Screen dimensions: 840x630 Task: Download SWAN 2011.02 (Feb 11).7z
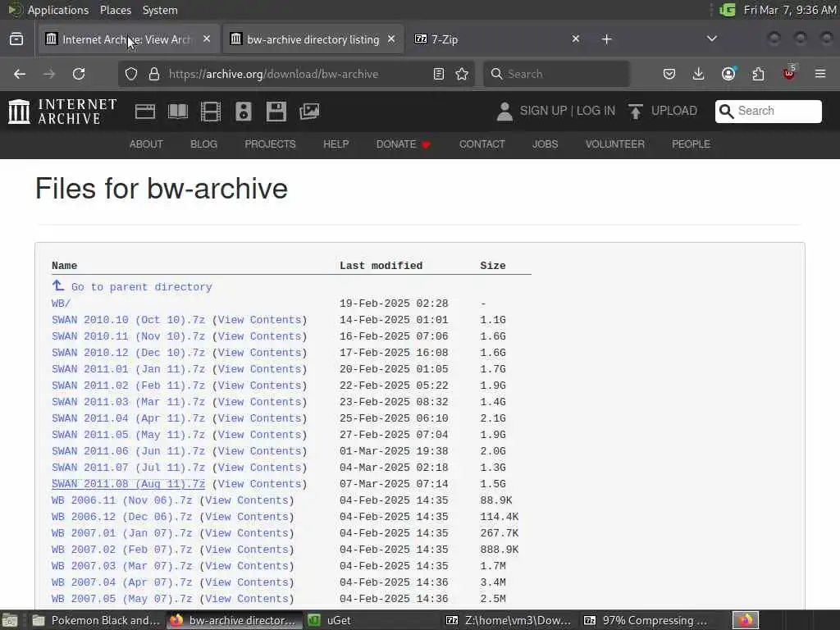pyautogui.click(x=128, y=386)
